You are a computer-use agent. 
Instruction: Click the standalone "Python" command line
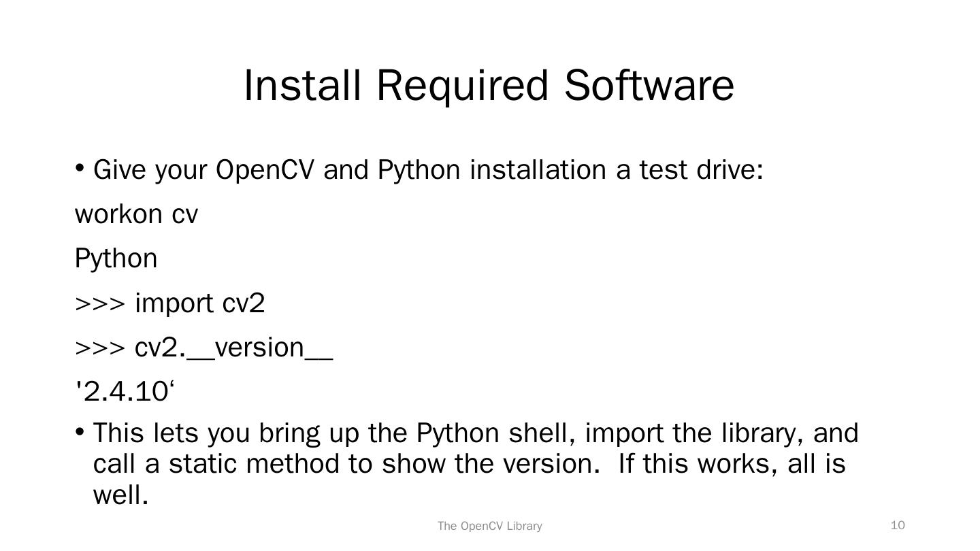click(116, 259)
